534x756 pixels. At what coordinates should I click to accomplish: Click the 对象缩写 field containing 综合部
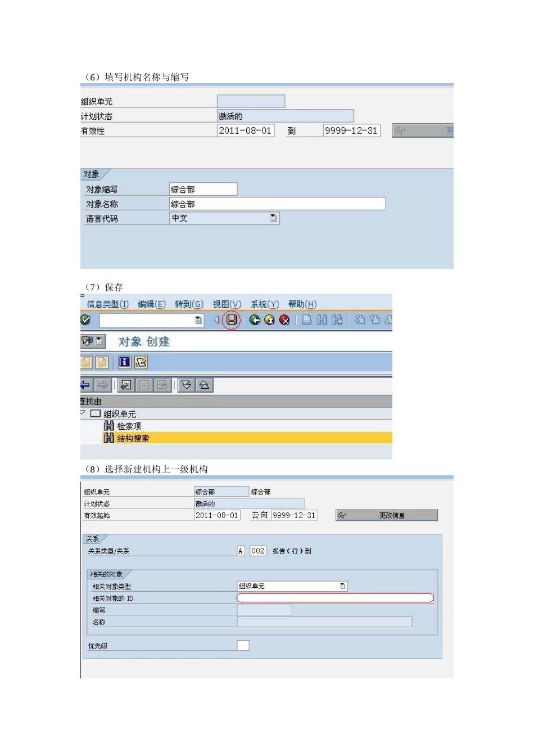(203, 189)
